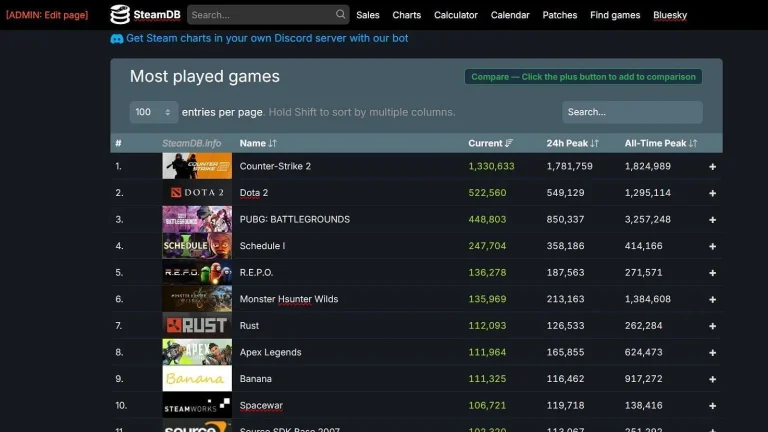Open the Bluesky link in navbar
Image resolution: width=768 pixels, height=432 pixels.
click(x=670, y=15)
